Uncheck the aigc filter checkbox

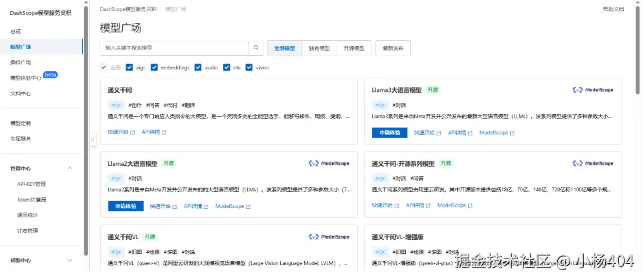pos(129,67)
